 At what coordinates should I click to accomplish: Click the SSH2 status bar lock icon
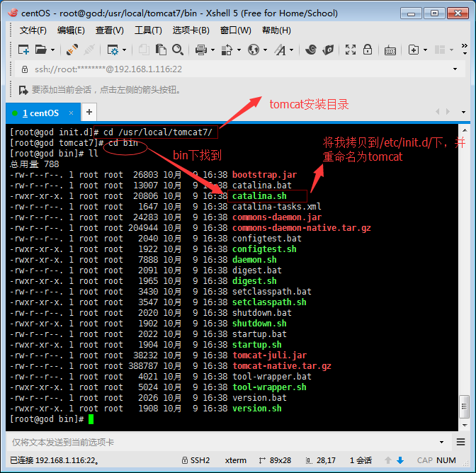click(x=185, y=460)
